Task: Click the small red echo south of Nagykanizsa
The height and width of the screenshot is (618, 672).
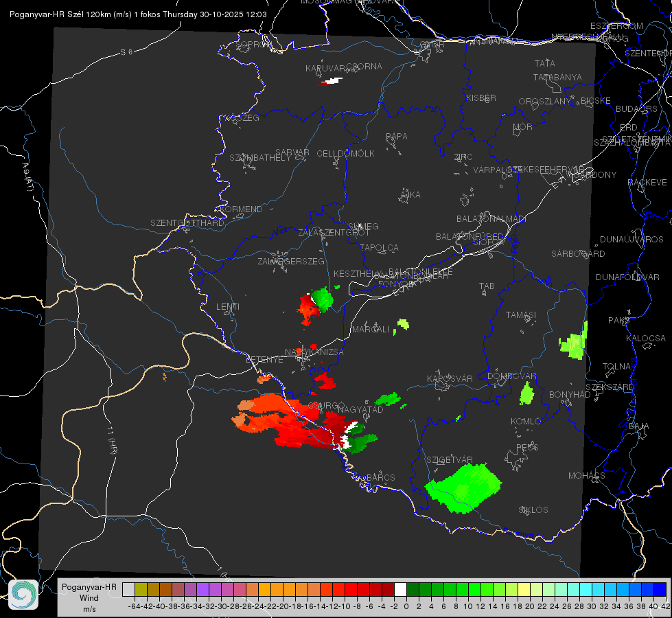Action: [325, 381]
